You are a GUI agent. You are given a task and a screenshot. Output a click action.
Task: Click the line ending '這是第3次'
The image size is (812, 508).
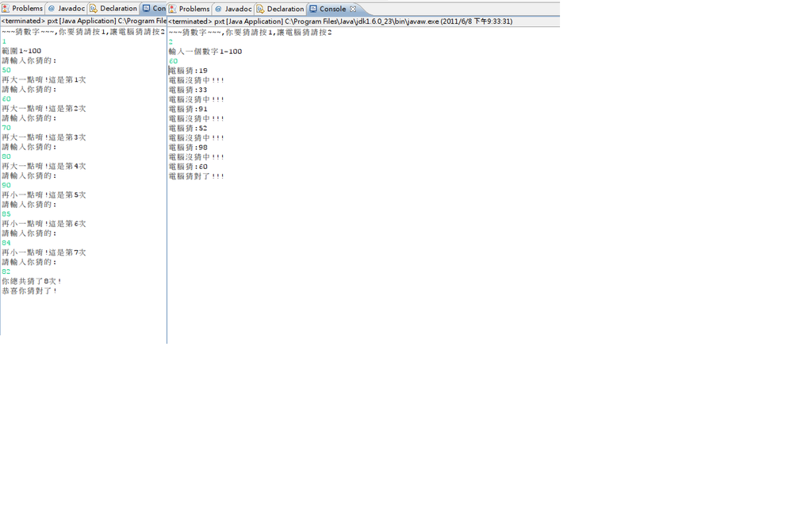pyautogui.click(x=44, y=137)
